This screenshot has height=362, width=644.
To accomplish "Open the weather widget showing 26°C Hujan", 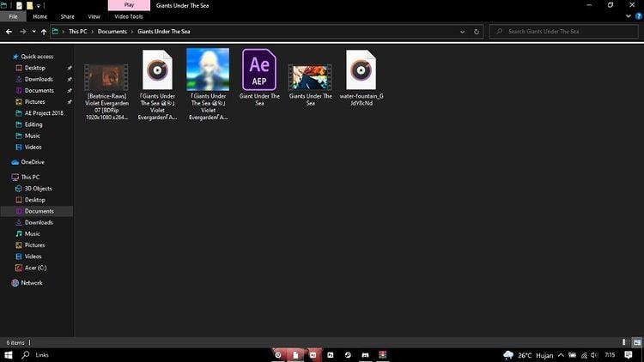I will pos(528,355).
